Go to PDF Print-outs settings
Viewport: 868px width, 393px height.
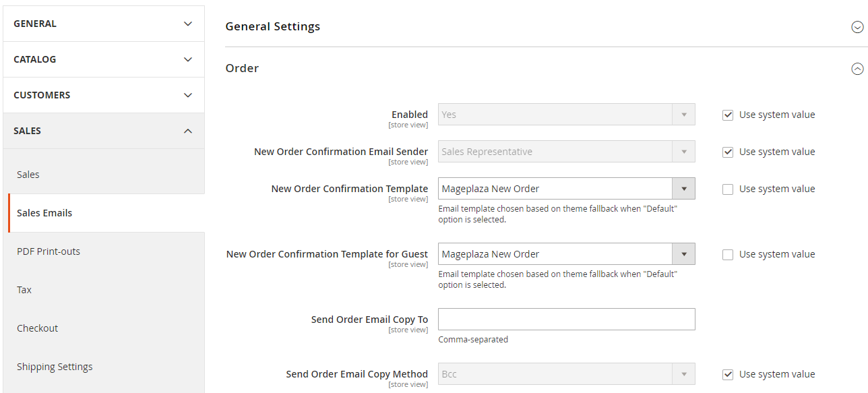49,251
